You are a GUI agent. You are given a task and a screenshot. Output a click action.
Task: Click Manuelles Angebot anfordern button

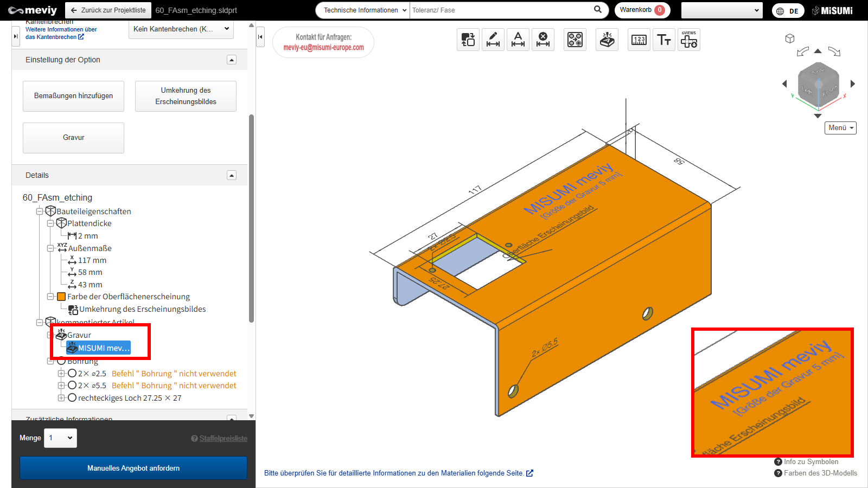(x=133, y=468)
